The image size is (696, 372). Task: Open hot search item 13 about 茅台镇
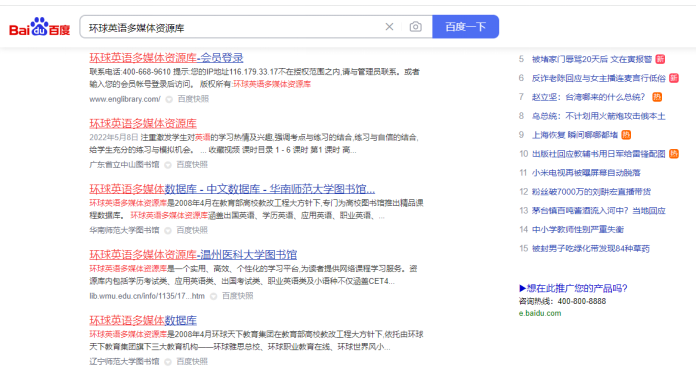pos(598,210)
